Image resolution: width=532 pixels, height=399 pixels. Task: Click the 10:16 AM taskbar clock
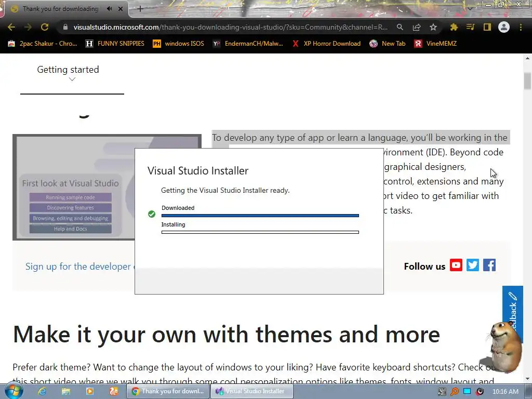[x=505, y=392]
